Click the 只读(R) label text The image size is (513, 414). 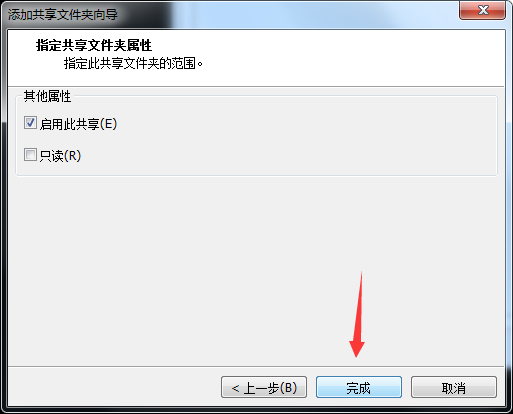[x=60, y=156]
